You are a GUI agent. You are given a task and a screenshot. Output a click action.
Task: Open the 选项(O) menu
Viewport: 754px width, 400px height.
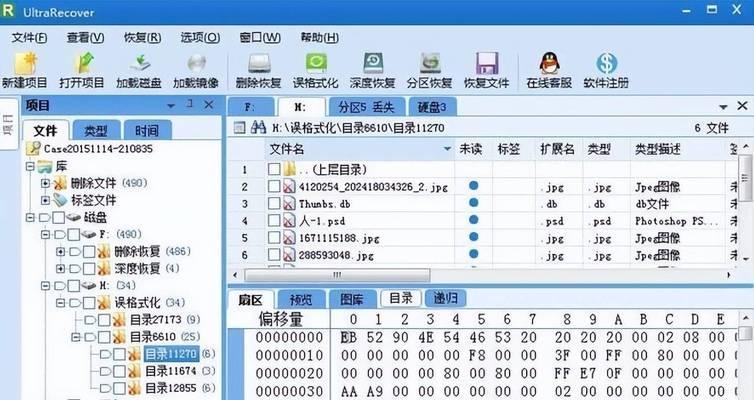(200, 38)
